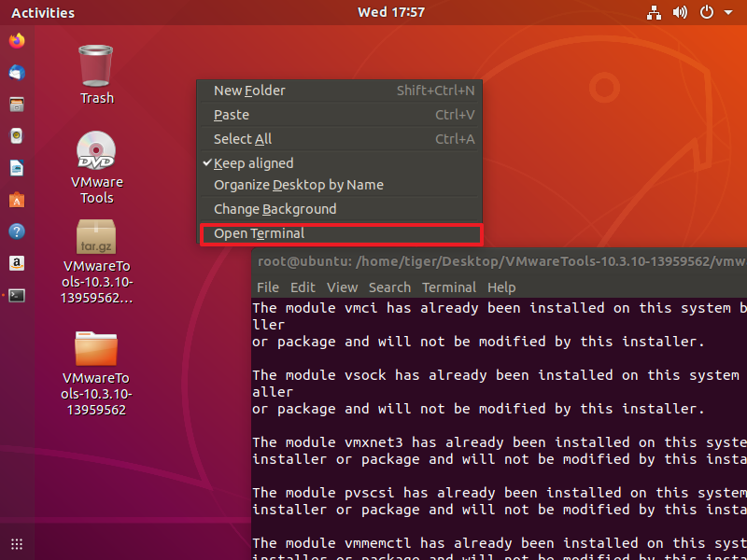Click the 'module vmmemctl' line in terminal

pos(500,543)
